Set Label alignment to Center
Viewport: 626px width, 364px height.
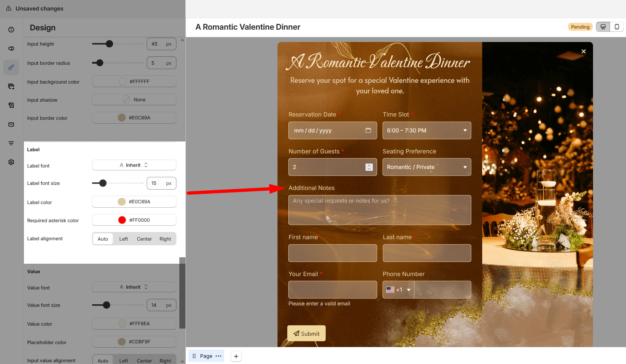(x=145, y=239)
